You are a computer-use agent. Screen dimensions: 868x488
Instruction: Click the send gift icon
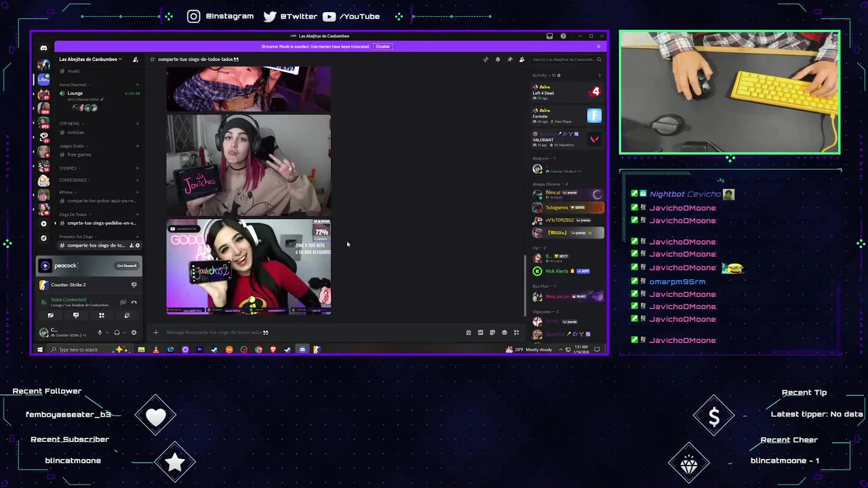[469, 333]
